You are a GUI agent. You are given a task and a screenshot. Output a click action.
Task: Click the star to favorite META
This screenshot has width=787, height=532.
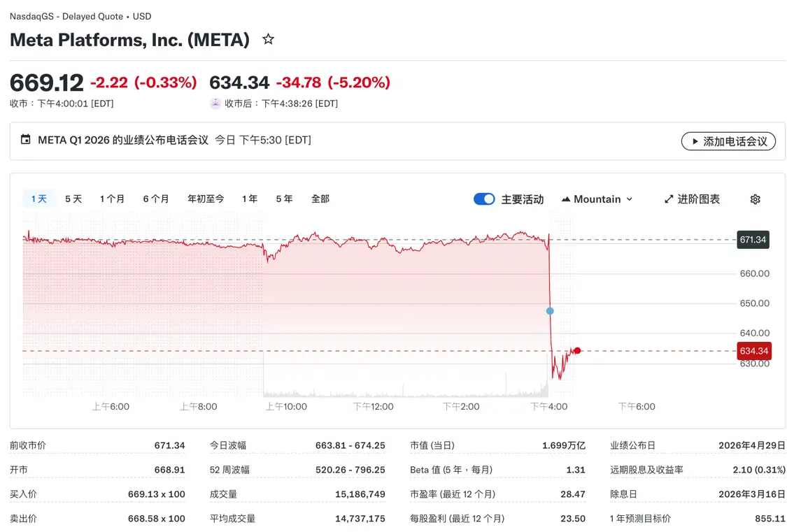[x=268, y=40]
